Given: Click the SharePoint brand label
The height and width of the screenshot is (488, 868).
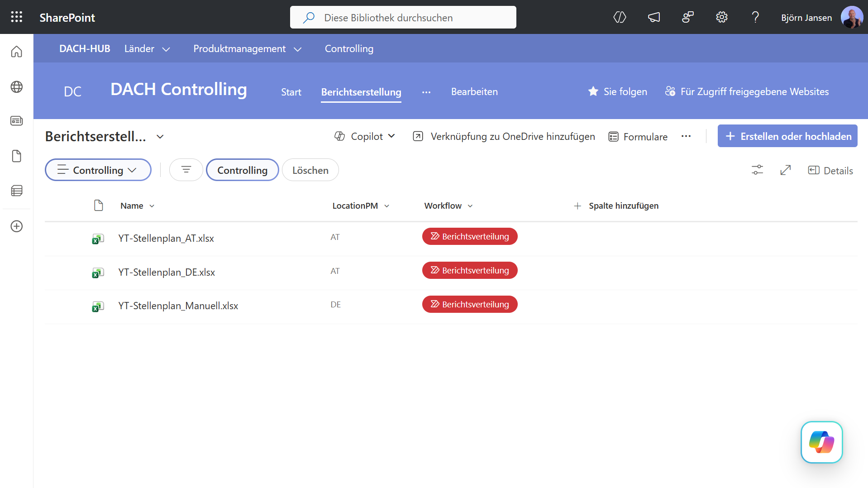Looking at the screenshot, I should pos(67,18).
